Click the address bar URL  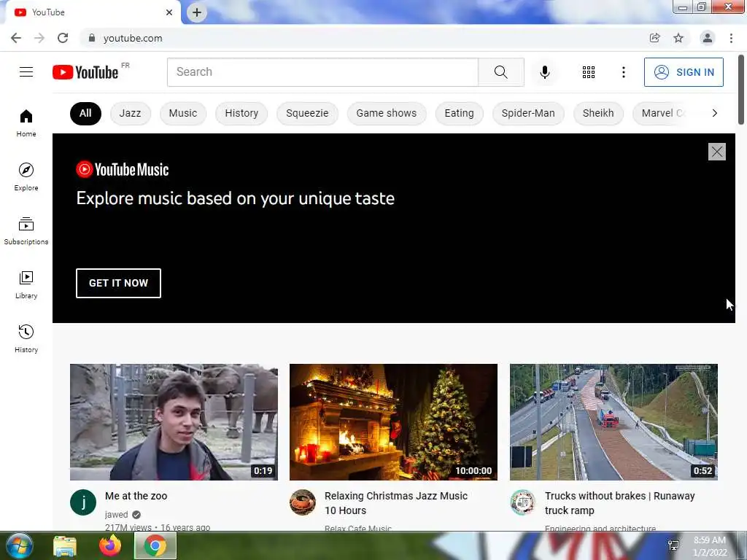133,38
